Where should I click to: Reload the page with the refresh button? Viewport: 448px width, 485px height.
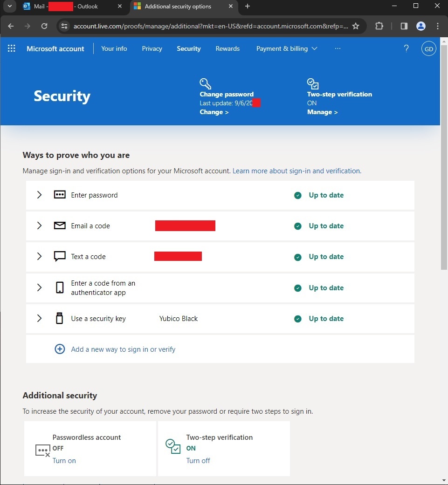coord(44,26)
